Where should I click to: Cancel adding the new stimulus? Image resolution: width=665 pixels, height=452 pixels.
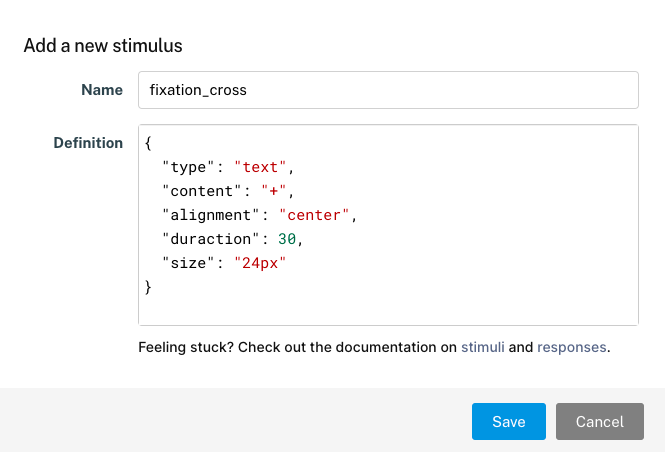(600, 421)
